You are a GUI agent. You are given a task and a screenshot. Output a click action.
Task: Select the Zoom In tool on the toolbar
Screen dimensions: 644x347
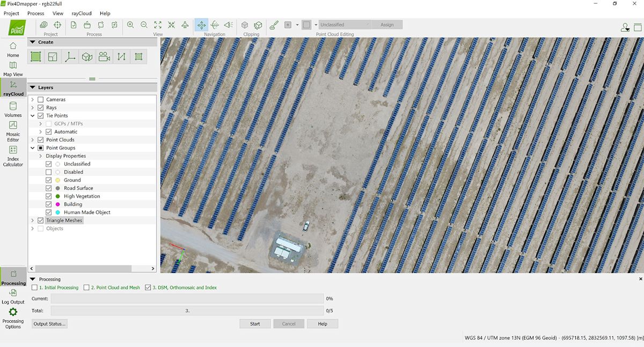click(x=130, y=25)
